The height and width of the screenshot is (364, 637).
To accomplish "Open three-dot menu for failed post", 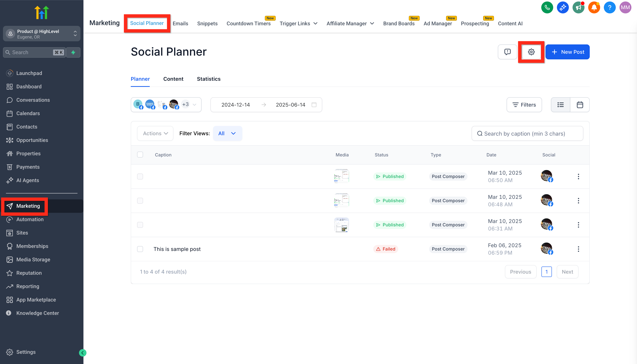I will coord(579,249).
